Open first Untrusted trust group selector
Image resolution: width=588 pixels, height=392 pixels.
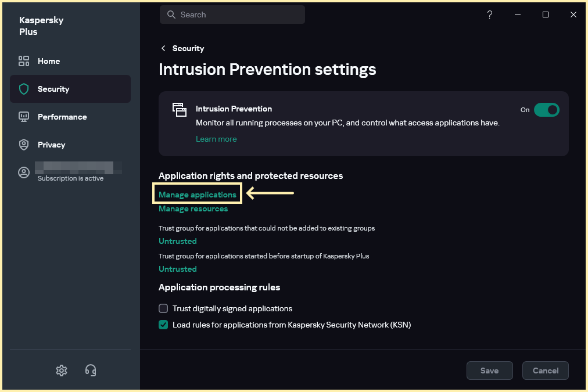coord(178,241)
